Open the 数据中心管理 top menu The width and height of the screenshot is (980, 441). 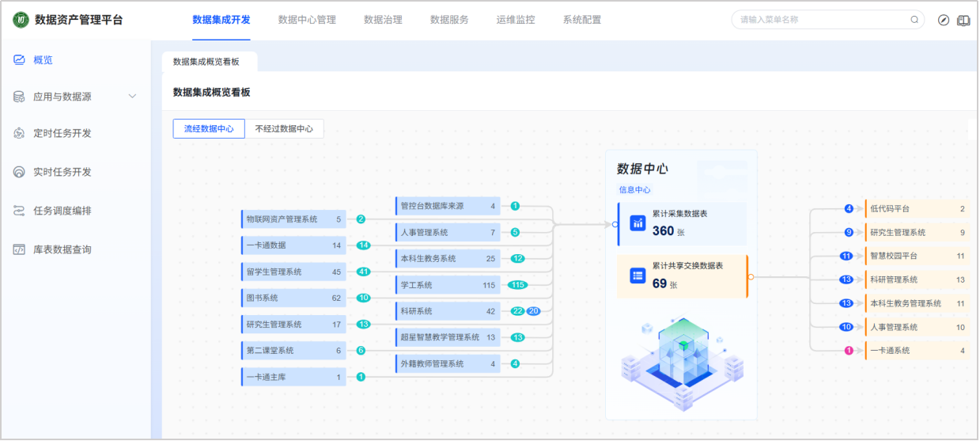point(307,20)
